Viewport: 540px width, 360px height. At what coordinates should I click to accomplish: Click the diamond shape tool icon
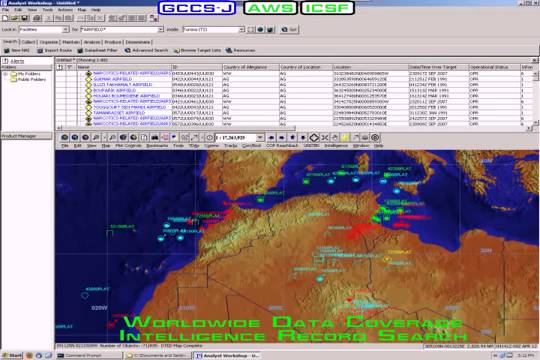(x=314, y=137)
